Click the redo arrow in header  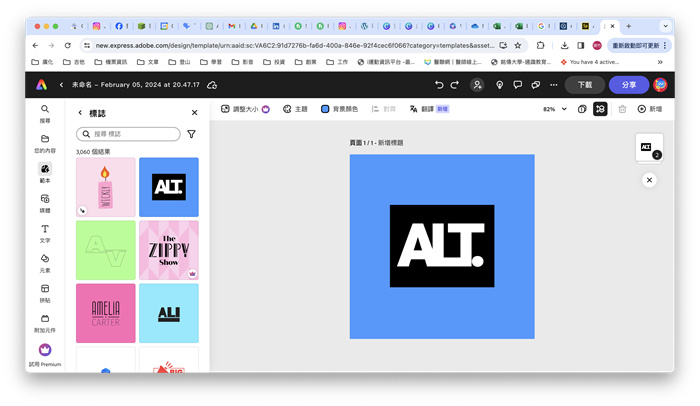coord(455,85)
